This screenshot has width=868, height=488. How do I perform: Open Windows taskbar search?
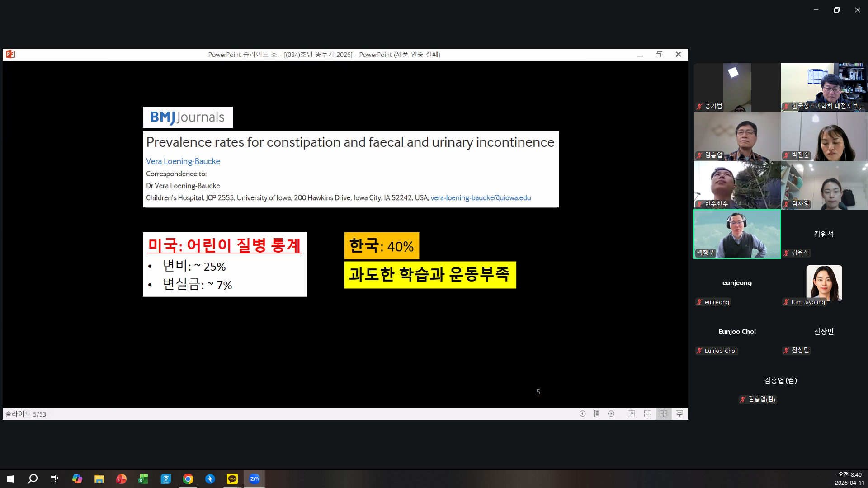pyautogui.click(x=33, y=479)
